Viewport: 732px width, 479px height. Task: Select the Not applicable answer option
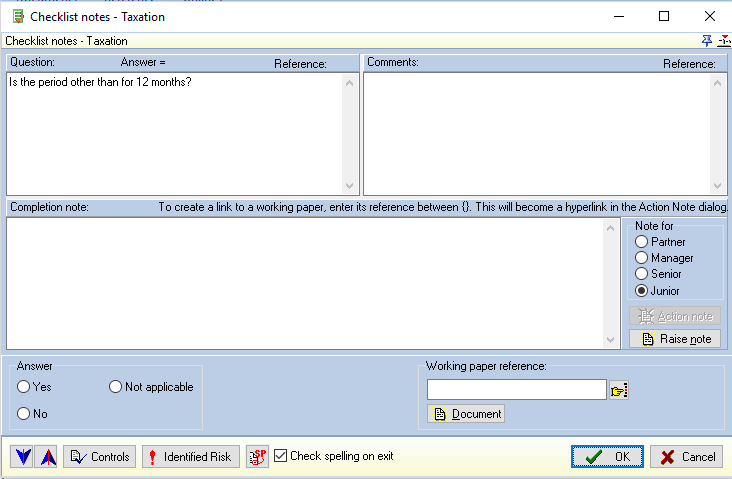(115, 387)
